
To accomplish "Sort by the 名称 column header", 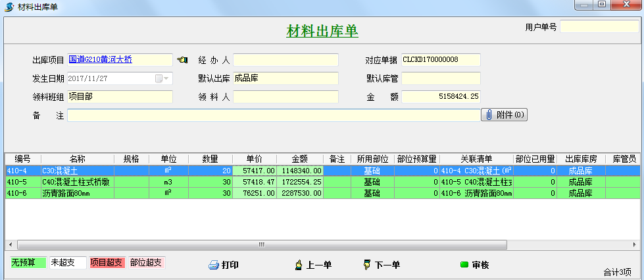I will pos(77,159).
